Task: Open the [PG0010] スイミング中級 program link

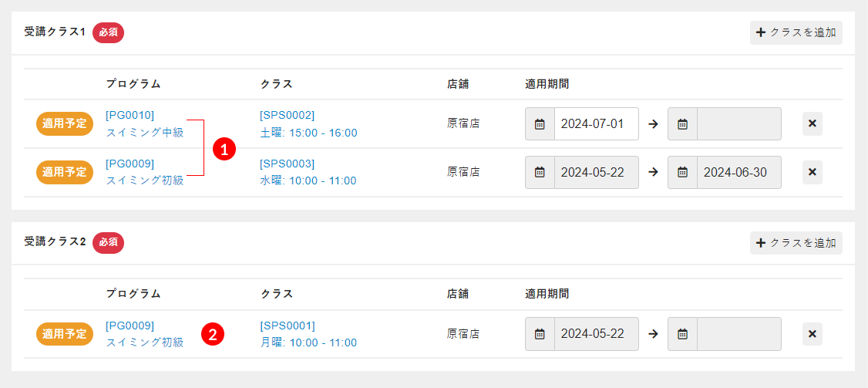Action: [x=144, y=123]
